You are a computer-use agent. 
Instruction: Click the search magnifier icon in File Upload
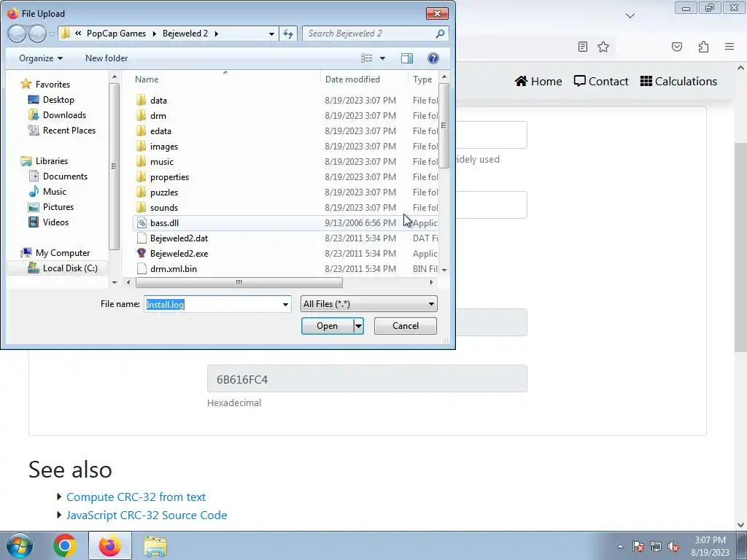[440, 34]
